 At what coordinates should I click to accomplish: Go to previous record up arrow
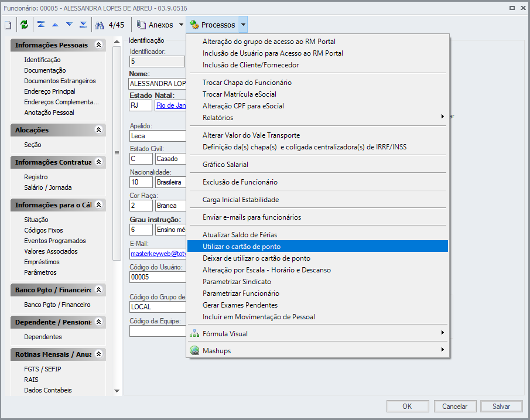point(55,25)
